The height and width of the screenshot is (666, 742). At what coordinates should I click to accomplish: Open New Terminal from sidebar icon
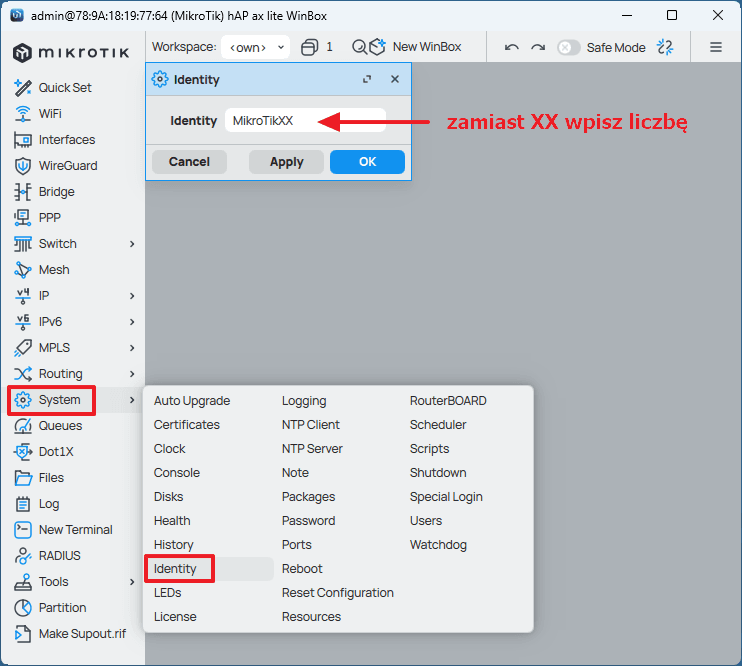click(x=23, y=530)
